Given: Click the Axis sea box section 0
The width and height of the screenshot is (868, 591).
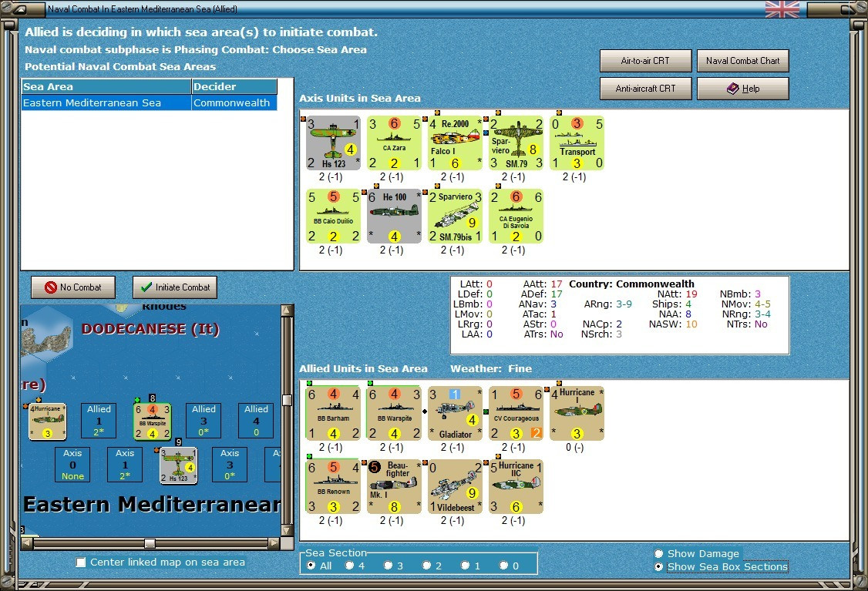Looking at the screenshot, I should (72, 465).
